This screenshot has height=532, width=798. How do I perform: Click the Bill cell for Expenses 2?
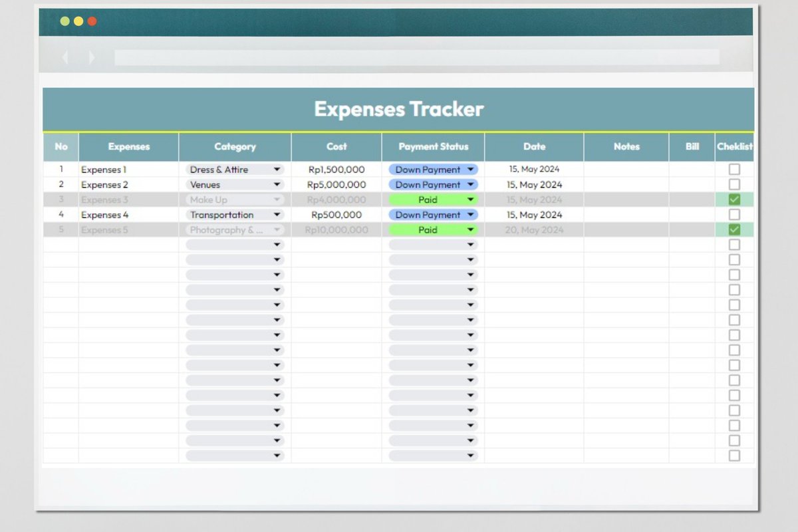692,185
